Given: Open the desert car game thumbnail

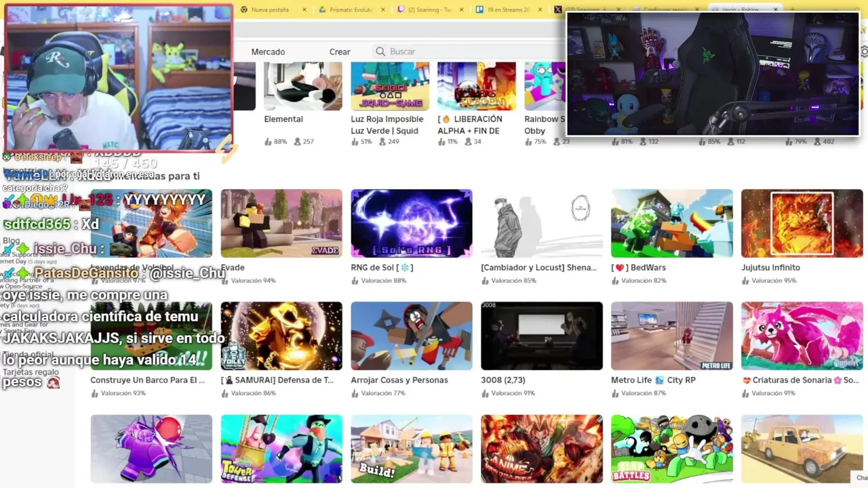Looking at the screenshot, I should (x=802, y=449).
